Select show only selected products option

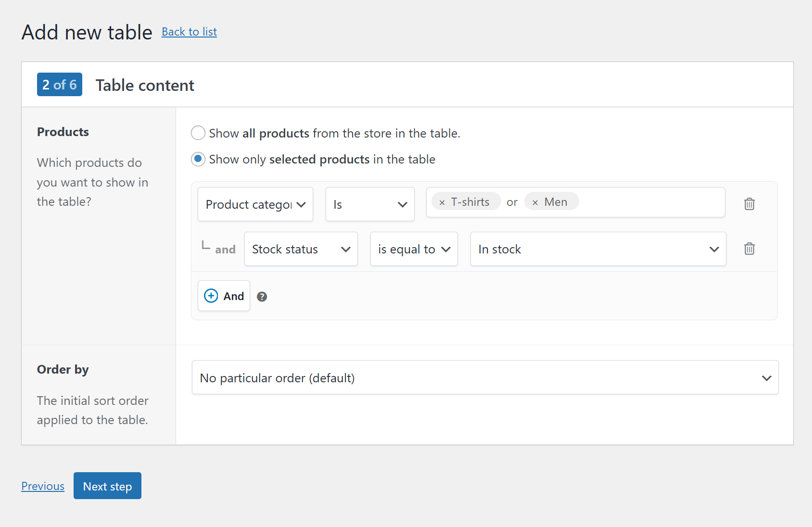[198, 159]
